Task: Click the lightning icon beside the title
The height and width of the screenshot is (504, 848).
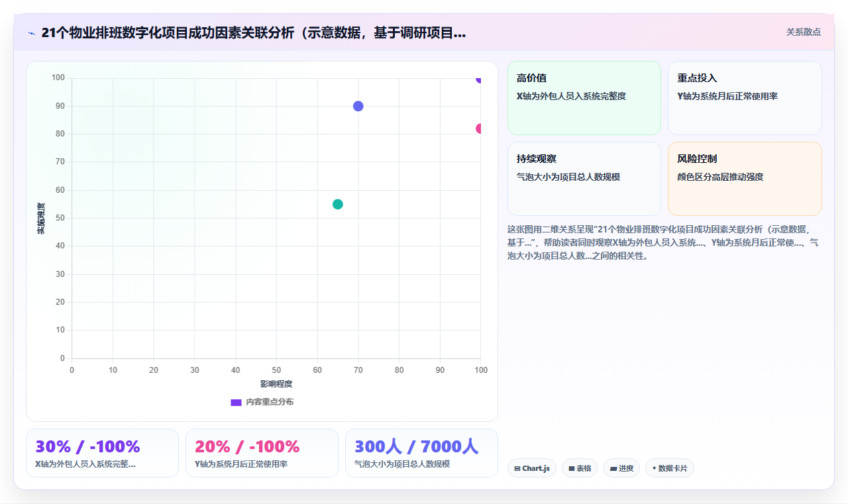Action: click(31, 33)
